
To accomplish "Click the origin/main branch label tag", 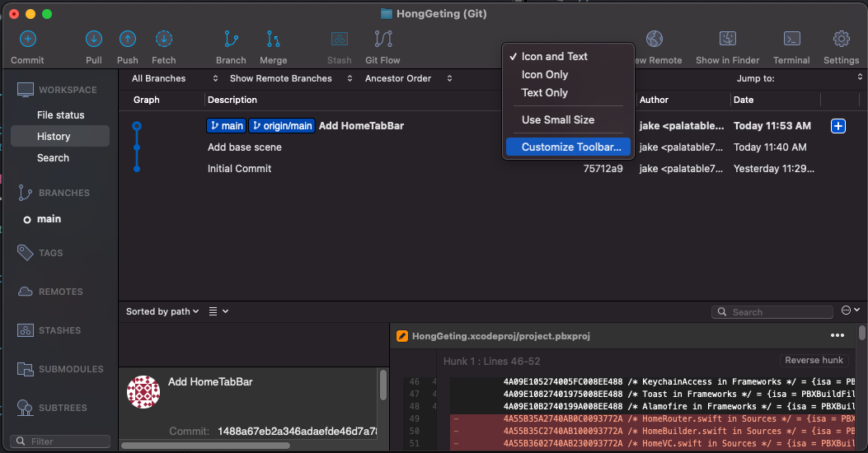I will [x=282, y=126].
